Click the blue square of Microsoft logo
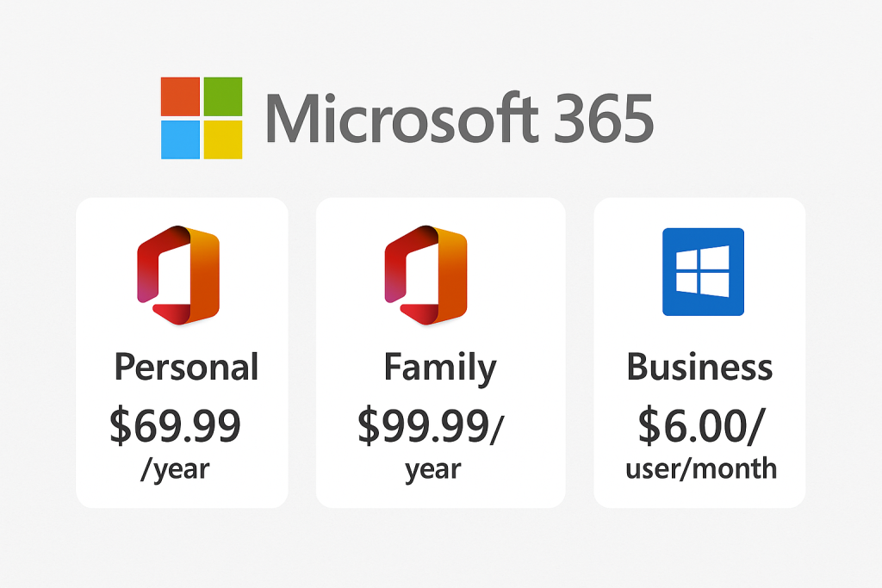 (180, 139)
